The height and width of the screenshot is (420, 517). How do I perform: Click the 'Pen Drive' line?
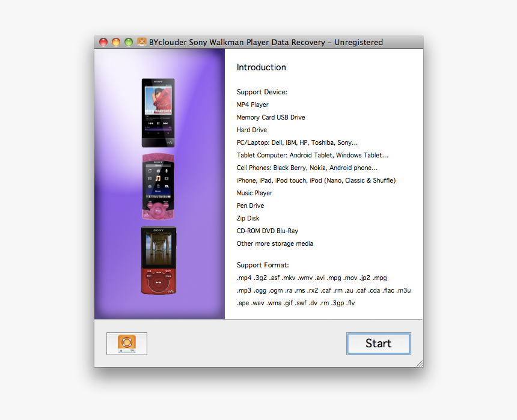pos(250,205)
